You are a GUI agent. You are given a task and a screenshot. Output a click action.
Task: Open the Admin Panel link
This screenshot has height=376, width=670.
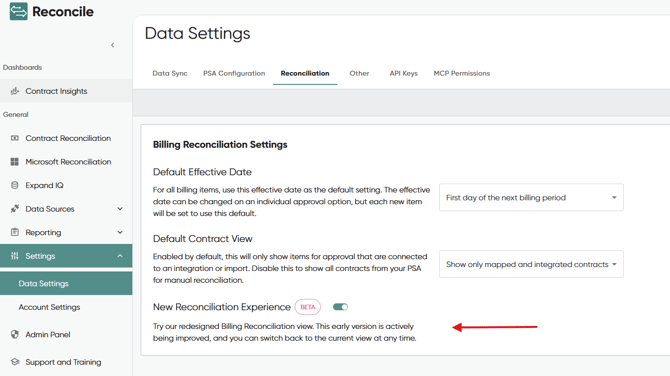coord(66,334)
